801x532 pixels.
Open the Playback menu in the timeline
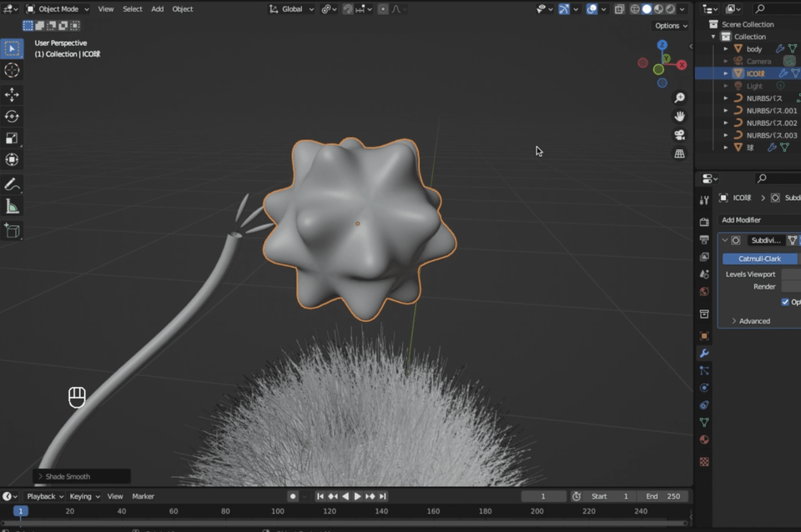[41, 496]
